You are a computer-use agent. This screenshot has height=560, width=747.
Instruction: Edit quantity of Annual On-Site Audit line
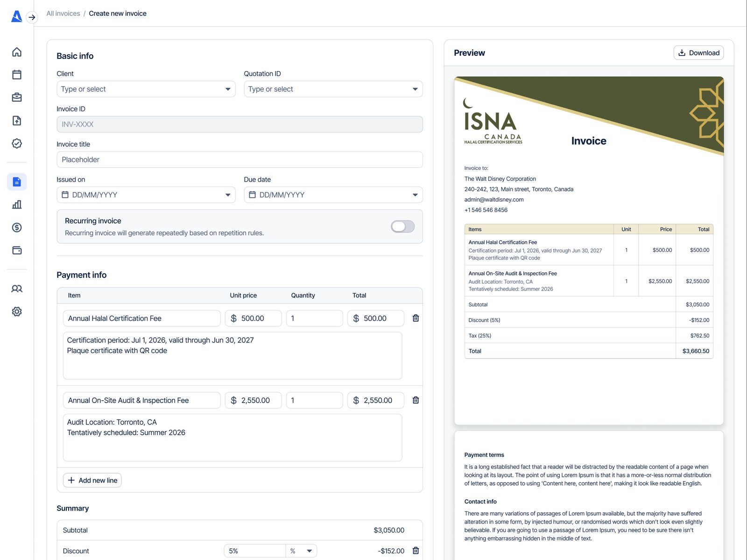315,400
